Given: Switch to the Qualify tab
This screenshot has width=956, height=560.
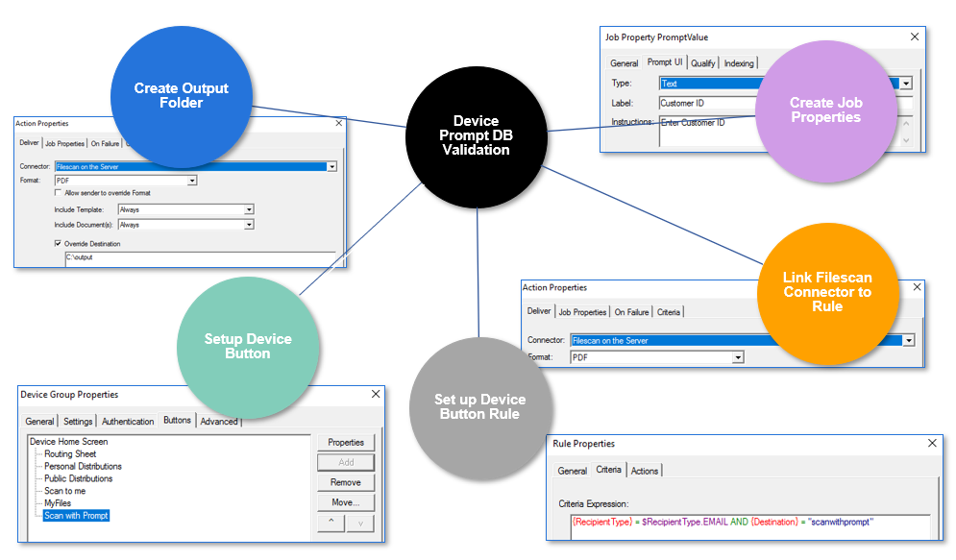Looking at the screenshot, I should click(x=702, y=63).
